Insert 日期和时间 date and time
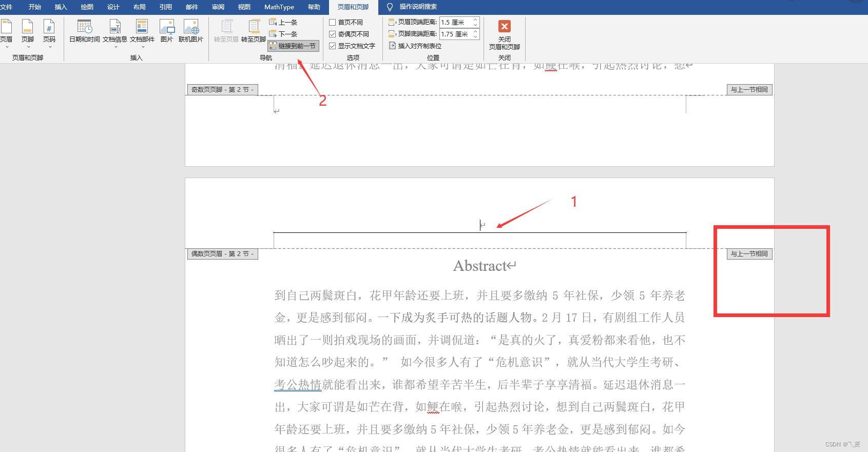Screen dimensions: 868x452 [85, 31]
